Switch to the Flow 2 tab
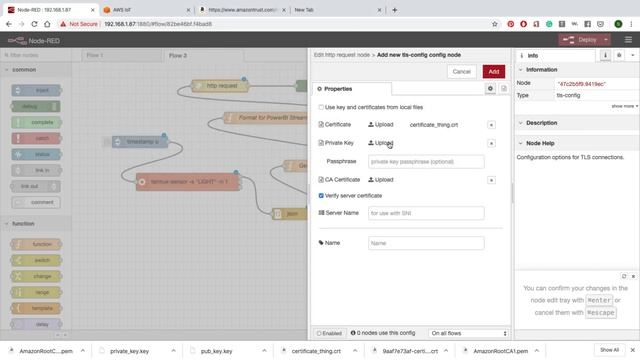Screen dimensions: 640x360 203,56
